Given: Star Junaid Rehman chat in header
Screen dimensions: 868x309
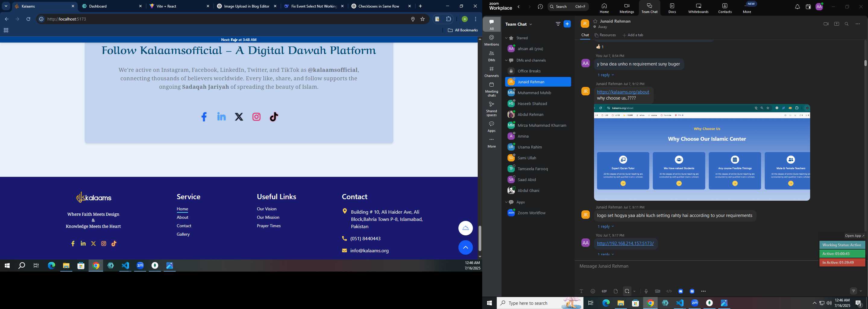Looking at the screenshot, I should coord(596,21).
